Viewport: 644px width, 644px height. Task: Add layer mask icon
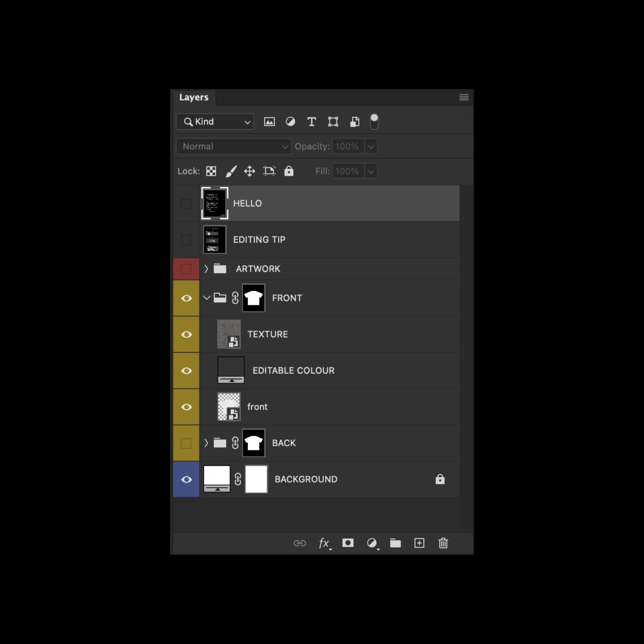(x=348, y=543)
